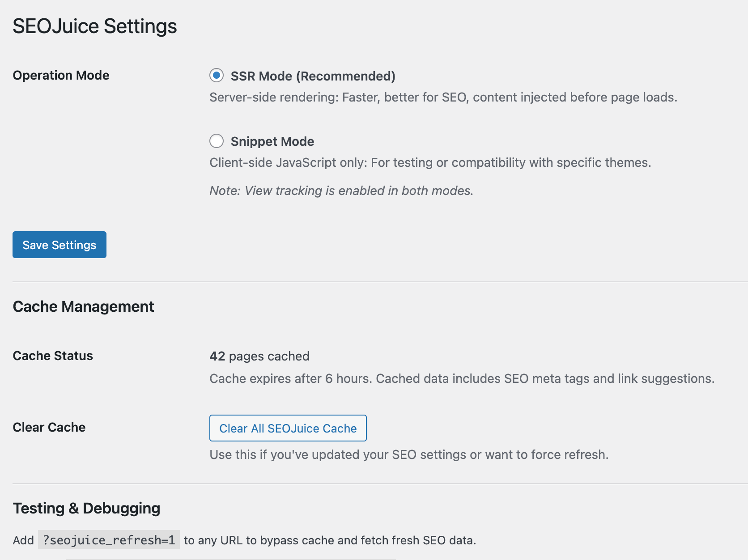This screenshot has height=560, width=748.
Task: Click the SEOJuice Settings page heading
Action: [95, 26]
